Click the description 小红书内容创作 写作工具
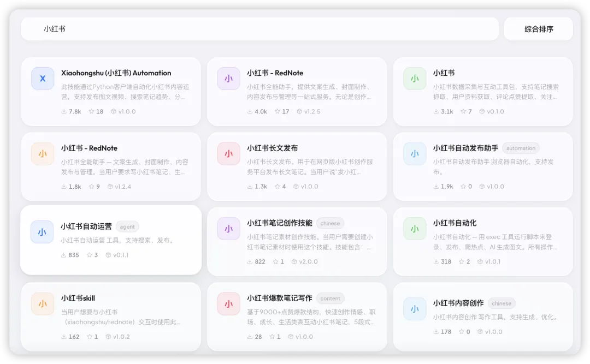This screenshot has height=364, width=590. (x=495, y=317)
